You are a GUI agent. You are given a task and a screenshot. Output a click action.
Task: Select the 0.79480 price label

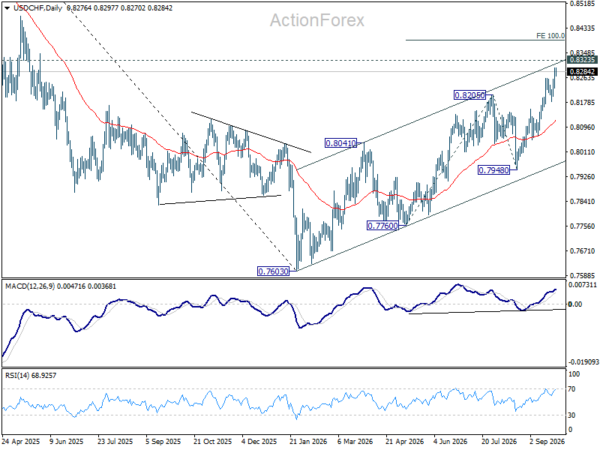(x=494, y=170)
